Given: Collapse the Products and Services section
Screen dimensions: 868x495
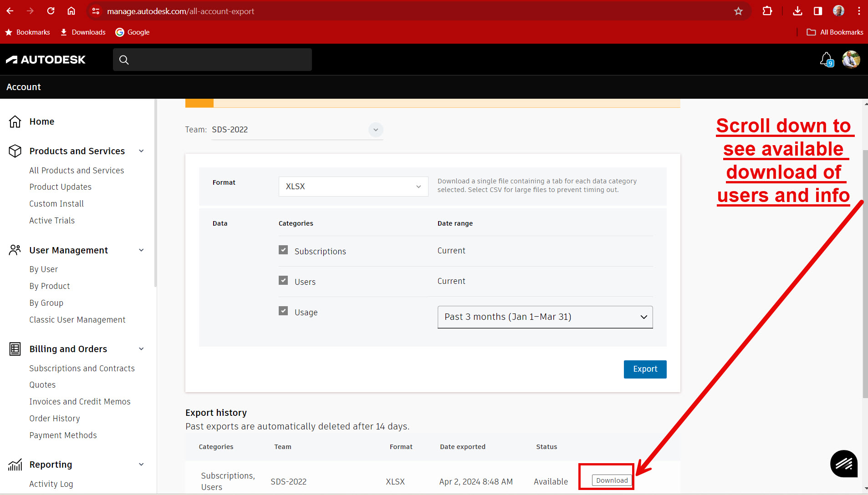Looking at the screenshot, I should 141,151.
